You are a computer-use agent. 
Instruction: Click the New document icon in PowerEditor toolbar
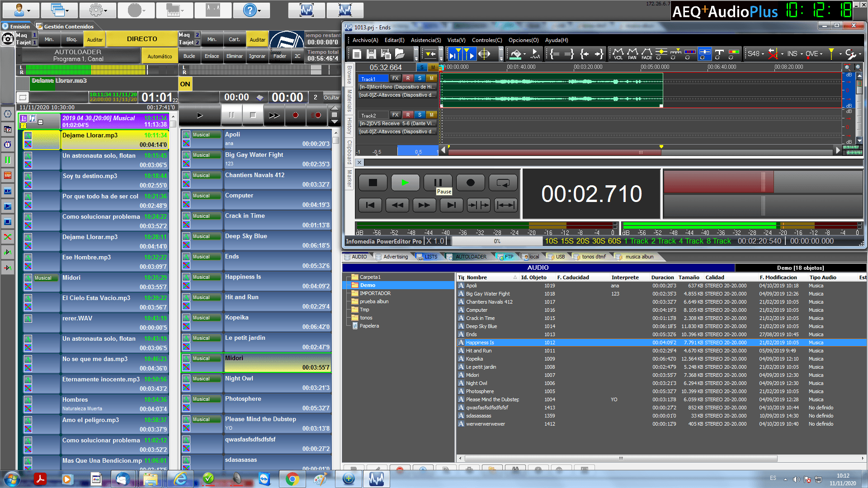pyautogui.click(x=357, y=54)
